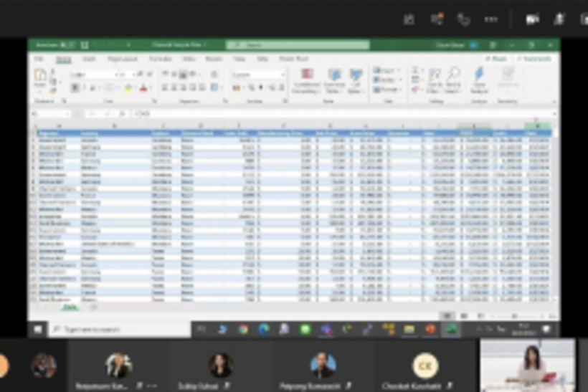Screen dimensions: 588x392
Task: Click the Edge icon in the shared taskbar
Action: pos(264,329)
